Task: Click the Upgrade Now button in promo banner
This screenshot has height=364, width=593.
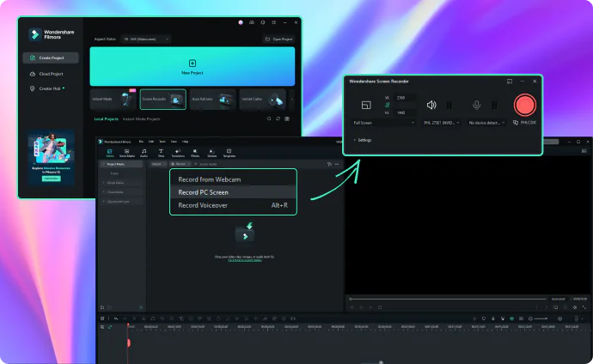Action: coord(51,179)
